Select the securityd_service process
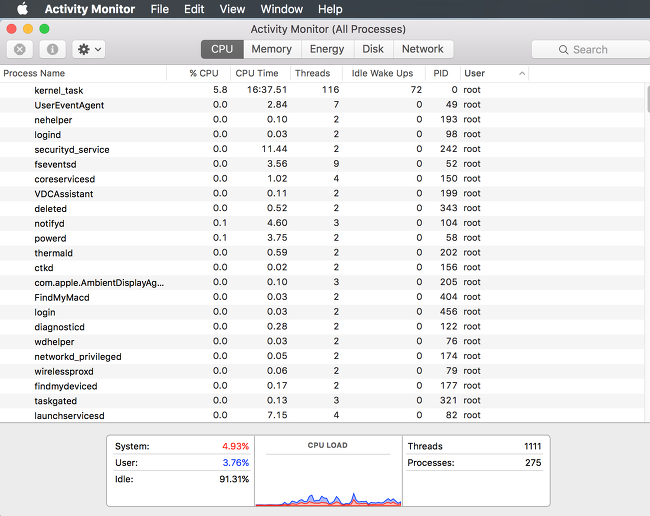 coord(322,149)
